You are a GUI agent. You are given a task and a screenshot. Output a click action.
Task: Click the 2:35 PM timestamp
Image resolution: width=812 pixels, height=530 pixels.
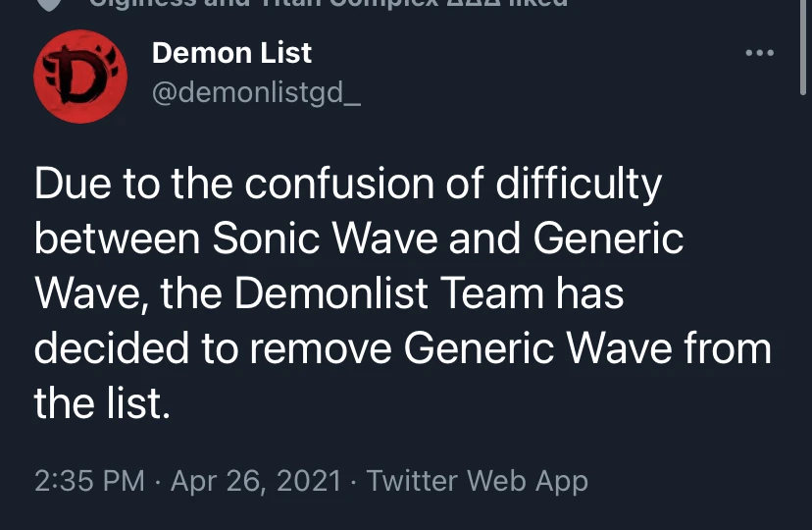coord(89,481)
